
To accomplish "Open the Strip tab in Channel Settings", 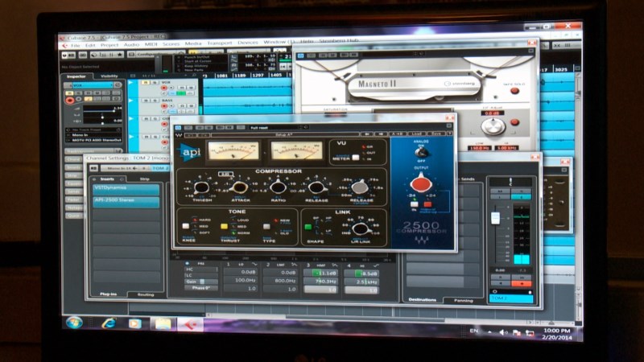I will 145,179.
